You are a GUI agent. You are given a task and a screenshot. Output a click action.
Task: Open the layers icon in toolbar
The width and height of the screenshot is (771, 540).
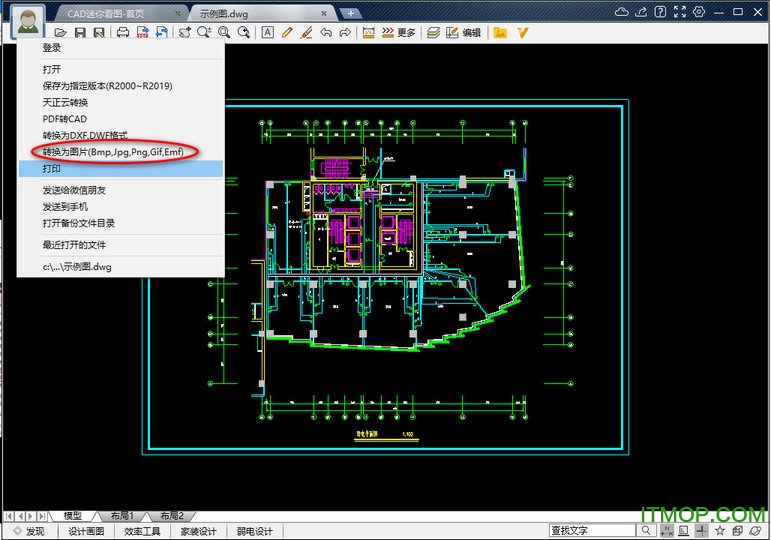tap(433, 33)
